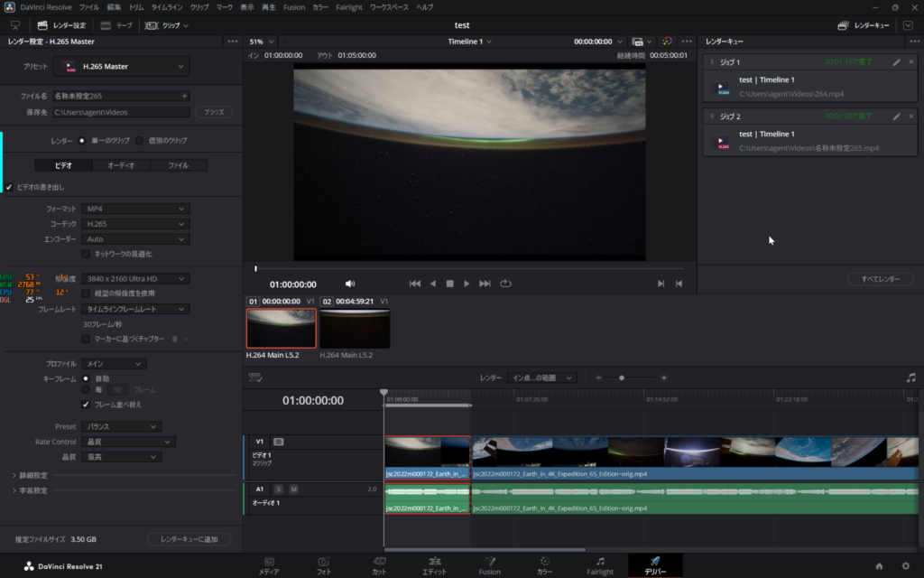Toggle loop playback icon
This screenshot has height=578, width=924.
coord(505,284)
